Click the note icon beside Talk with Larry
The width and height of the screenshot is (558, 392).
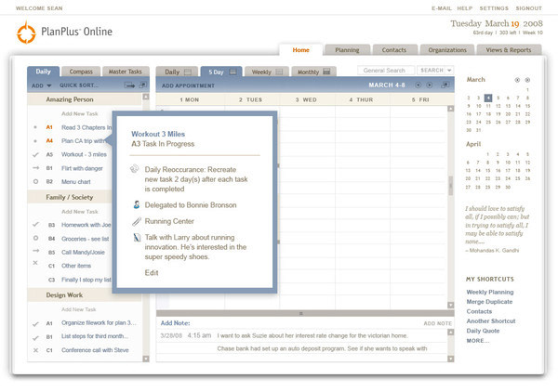coord(137,238)
